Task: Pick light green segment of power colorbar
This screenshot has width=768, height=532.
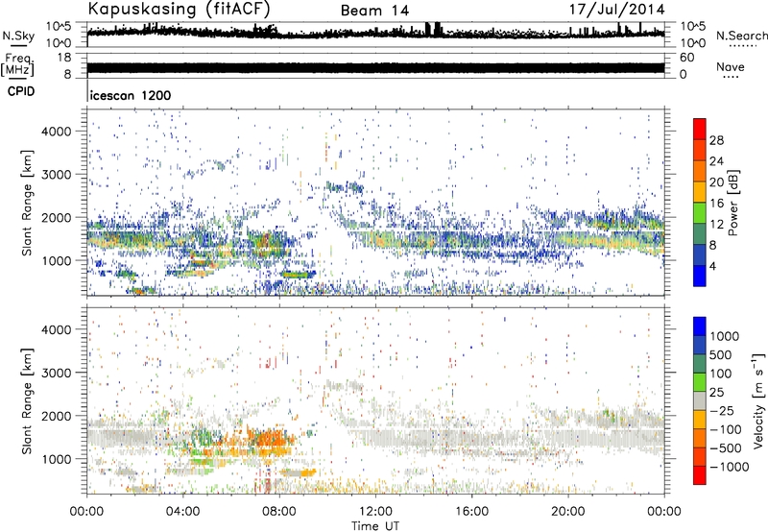Action: pos(700,213)
